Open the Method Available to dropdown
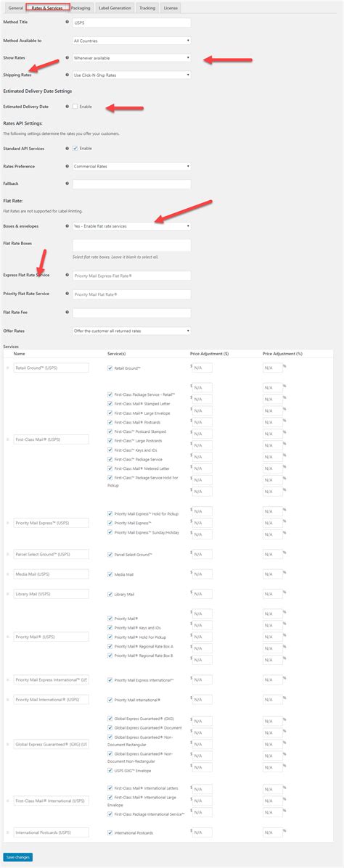Viewport: 344px width, 868px height. (x=132, y=41)
